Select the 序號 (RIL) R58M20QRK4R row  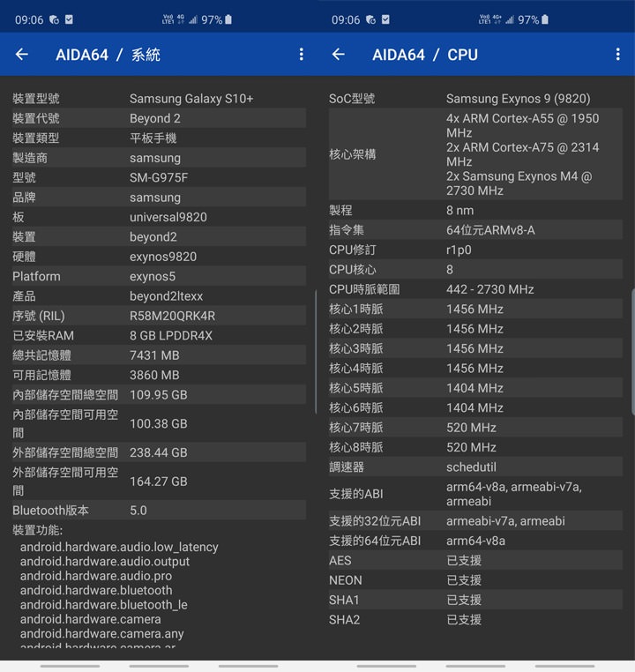pos(159,316)
